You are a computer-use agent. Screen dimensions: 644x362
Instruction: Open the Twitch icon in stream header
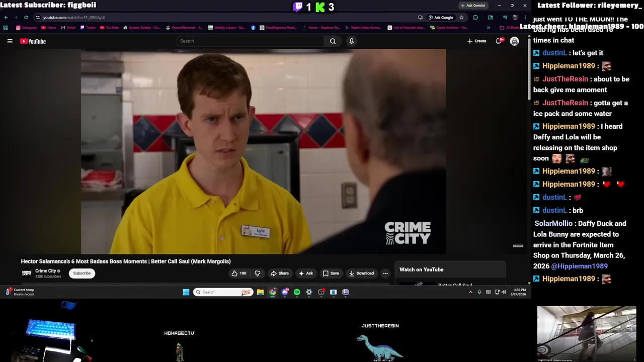(298, 7)
